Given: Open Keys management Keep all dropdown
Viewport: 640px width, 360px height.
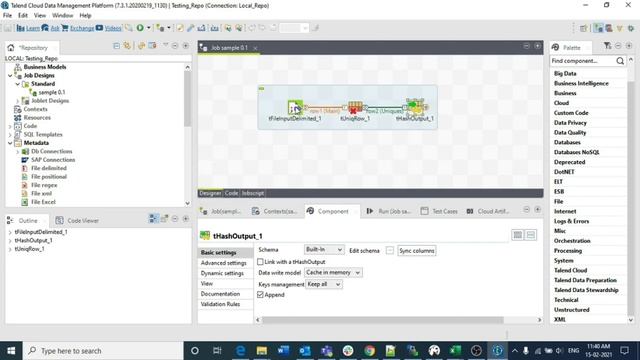Looking at the screenshot, I should [324, 284].
